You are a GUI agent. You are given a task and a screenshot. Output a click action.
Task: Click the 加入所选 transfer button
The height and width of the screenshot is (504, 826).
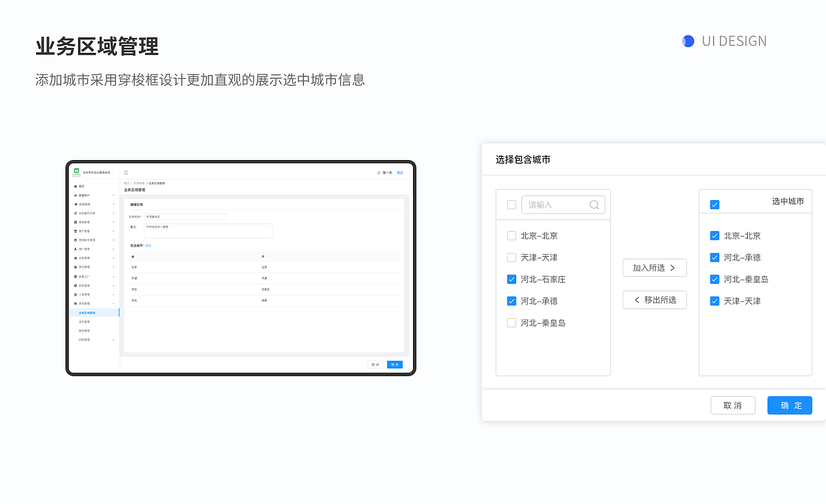654,267
